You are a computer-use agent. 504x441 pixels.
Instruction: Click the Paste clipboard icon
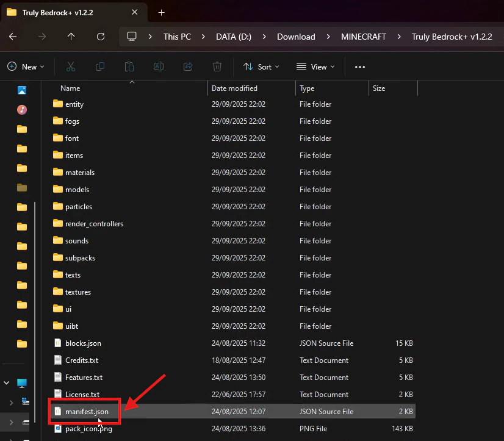coord(129,66)
